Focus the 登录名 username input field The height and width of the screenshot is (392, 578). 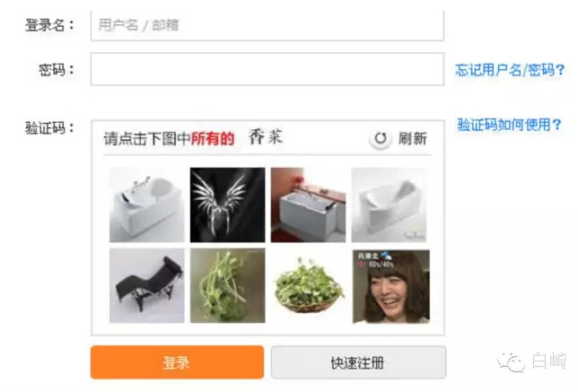[x=267, y=25]
